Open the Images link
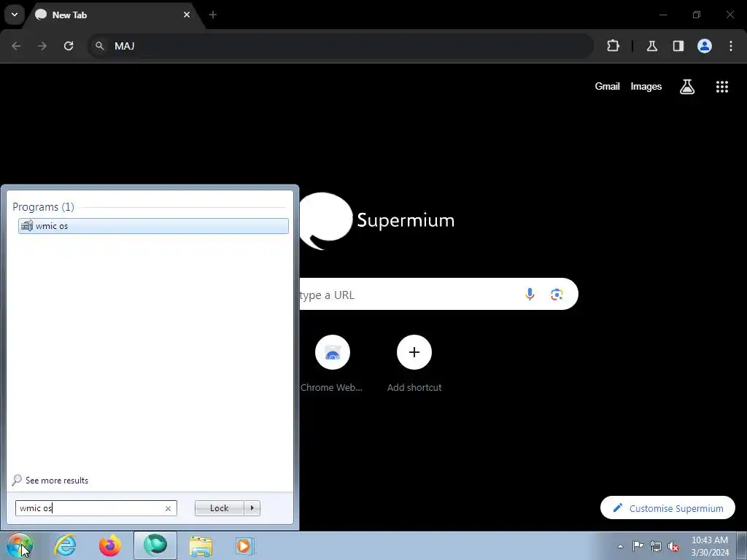Image resolution: width=747 pixels, height=560 pixels. click(x=646, y=86)
